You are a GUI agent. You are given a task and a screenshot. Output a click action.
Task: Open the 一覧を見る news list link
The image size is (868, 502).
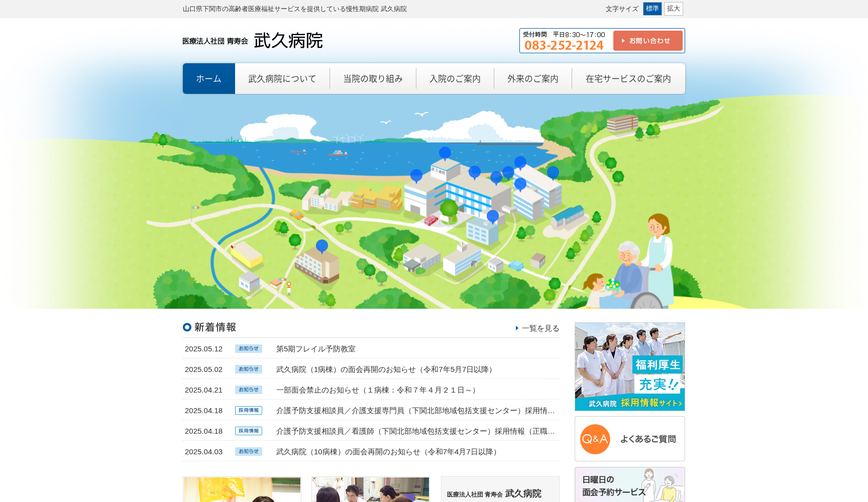(x=540, y=328)
